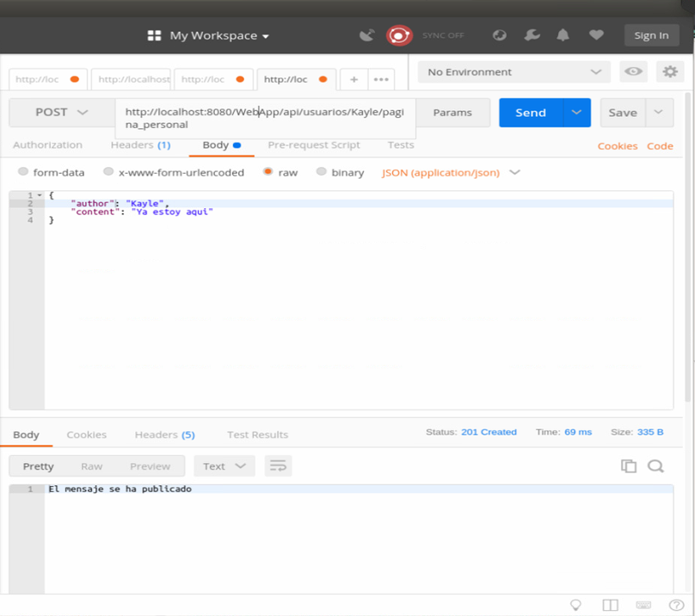
Task: Click the heart icon in header
Action: click(x=596, y=34)
